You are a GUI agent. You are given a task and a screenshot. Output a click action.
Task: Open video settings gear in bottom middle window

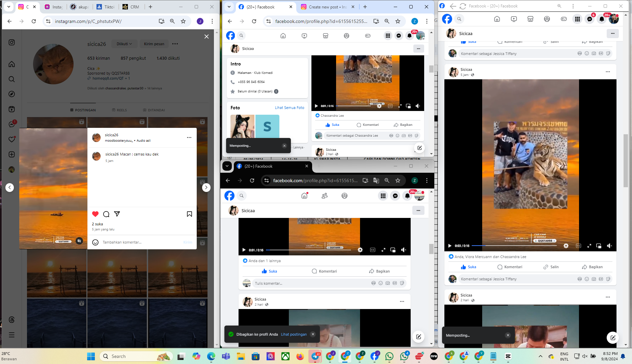tap(360, 250)
